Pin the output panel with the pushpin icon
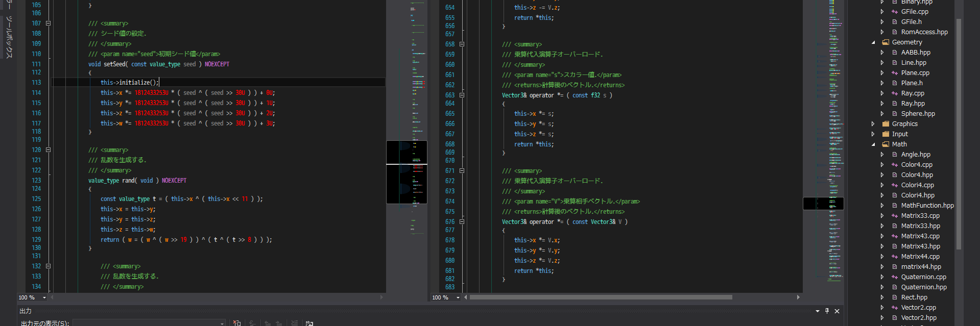The height and width of the screenshot is (326, 980). pyautogui.click(x=827, y=311)
